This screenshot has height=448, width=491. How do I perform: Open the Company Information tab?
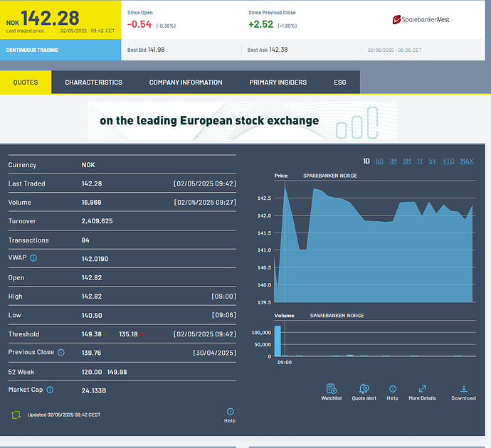(186, 82)
